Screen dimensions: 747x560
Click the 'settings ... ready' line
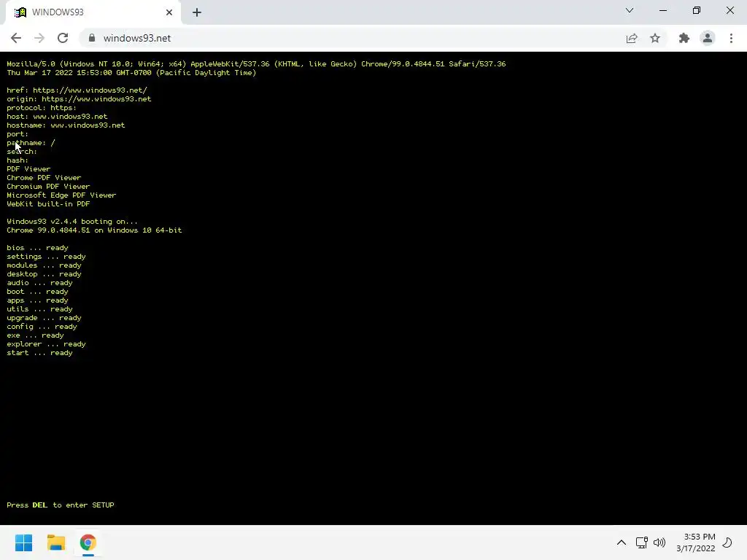46,257
